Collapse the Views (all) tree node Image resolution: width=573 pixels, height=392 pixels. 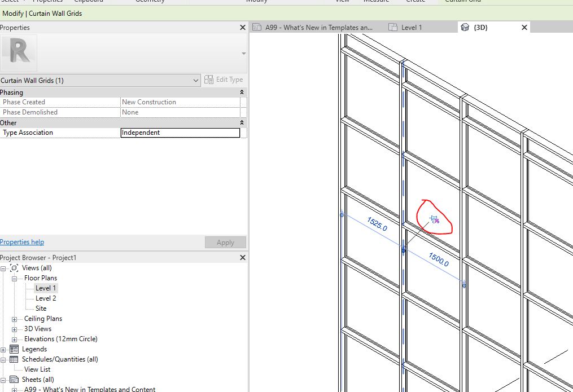click(3, 268)
